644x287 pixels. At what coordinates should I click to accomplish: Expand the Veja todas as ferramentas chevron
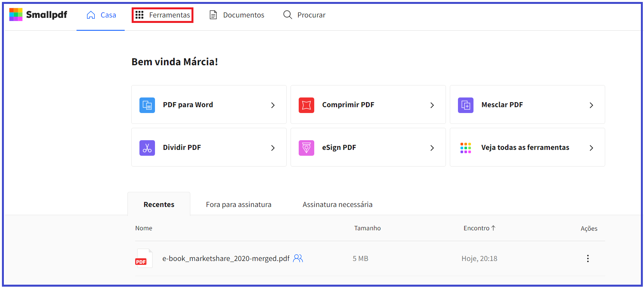tap(591, 148)
